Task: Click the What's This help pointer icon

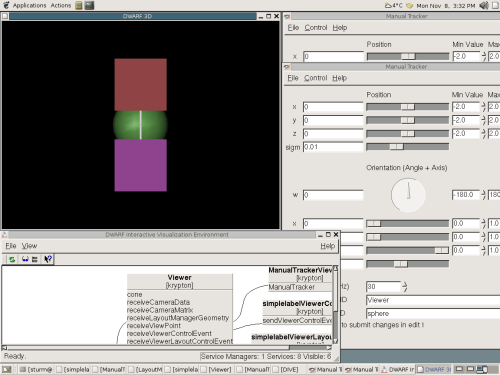Action: (48, 259)
